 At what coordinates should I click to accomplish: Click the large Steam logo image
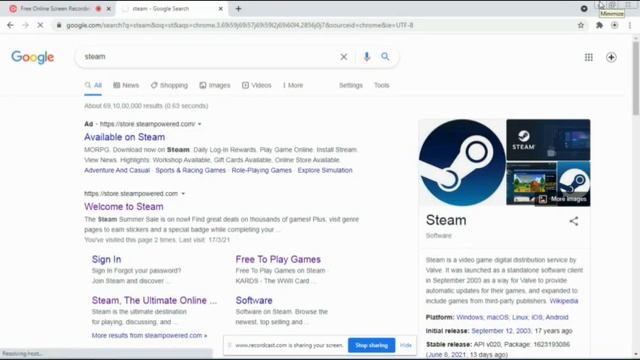[462, 162]
